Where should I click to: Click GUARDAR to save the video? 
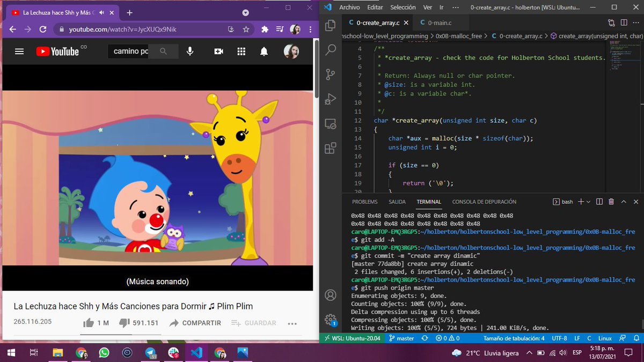pos(254,323)
